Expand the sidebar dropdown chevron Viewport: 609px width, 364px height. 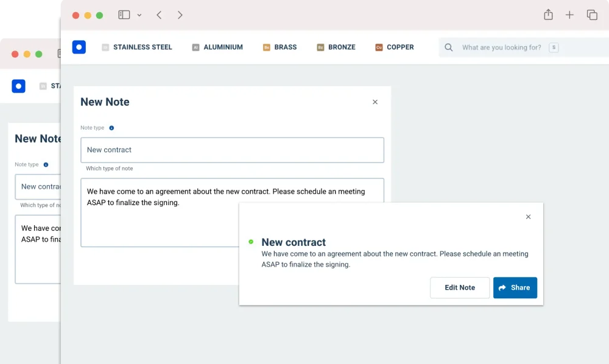[x=139, y=15]
